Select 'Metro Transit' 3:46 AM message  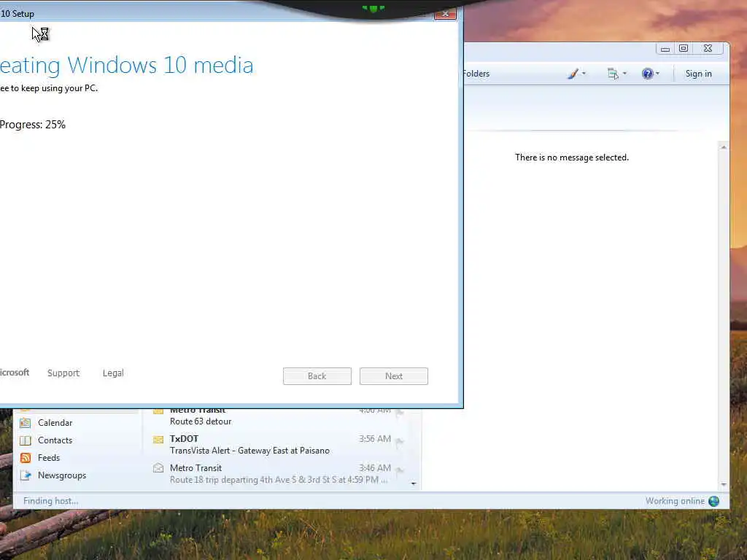coord(196,468)
